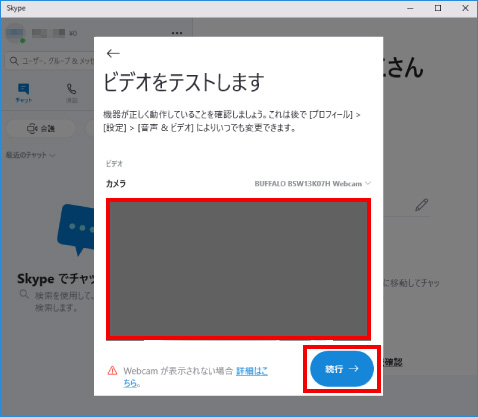Maximize the Skype window
This screenshot has height=417, width=478.
[x=438, y=8]
